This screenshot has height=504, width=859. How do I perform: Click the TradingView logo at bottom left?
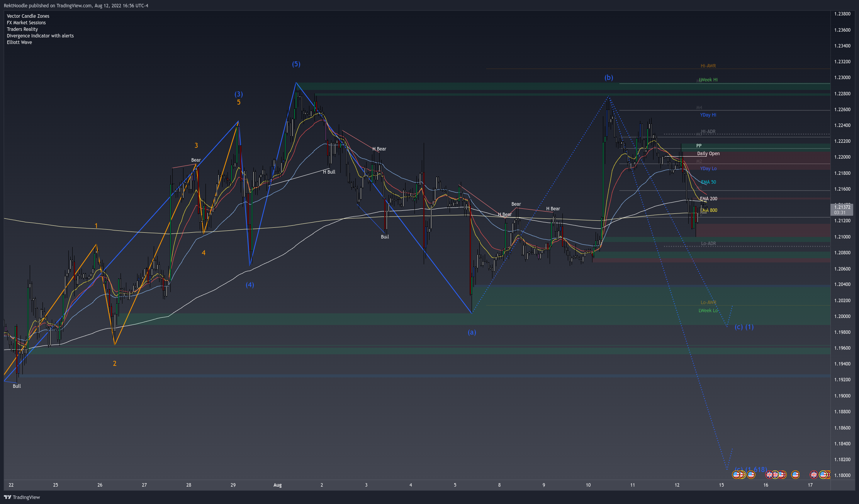[x=22, y=497]
